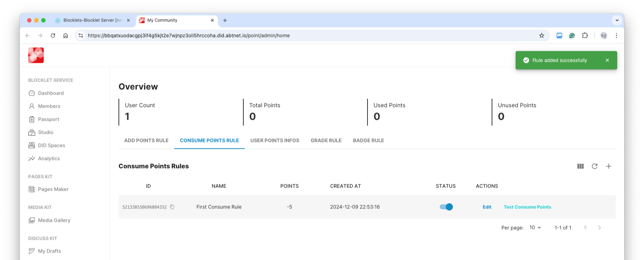Select the User Points Infos tab
The width and height of the screenshot is (644, 260).
pyautogui.click(x=275, y=141)
